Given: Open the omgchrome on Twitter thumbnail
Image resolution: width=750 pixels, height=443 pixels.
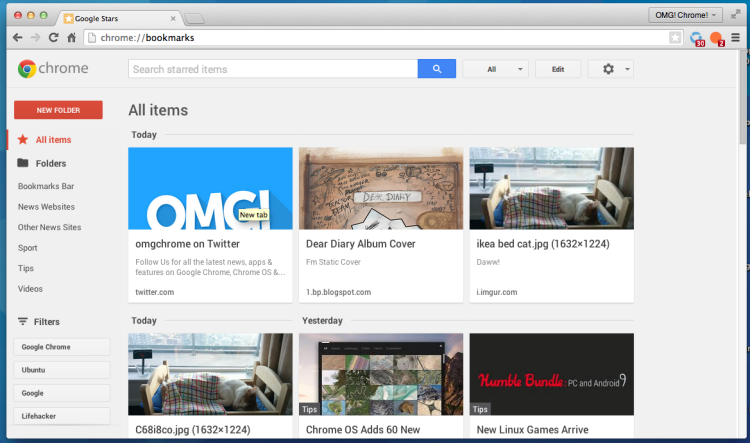Looking at the screenshot, I should pos(210,188).
